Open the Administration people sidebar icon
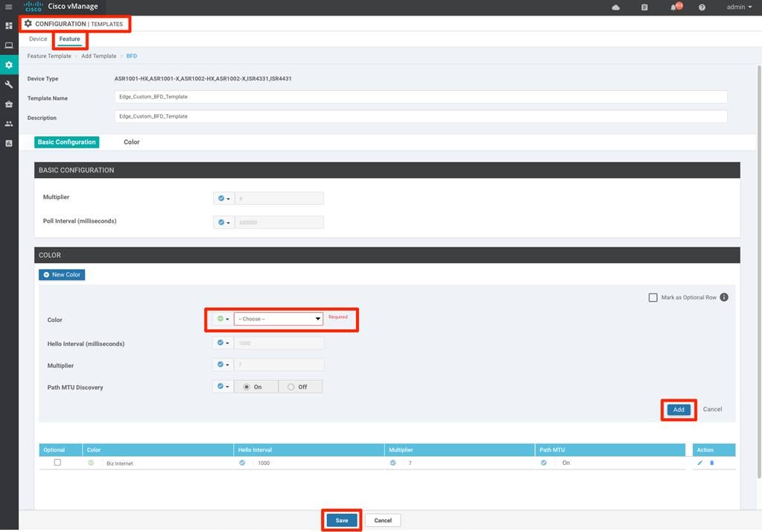 click(x=9, y=124)
